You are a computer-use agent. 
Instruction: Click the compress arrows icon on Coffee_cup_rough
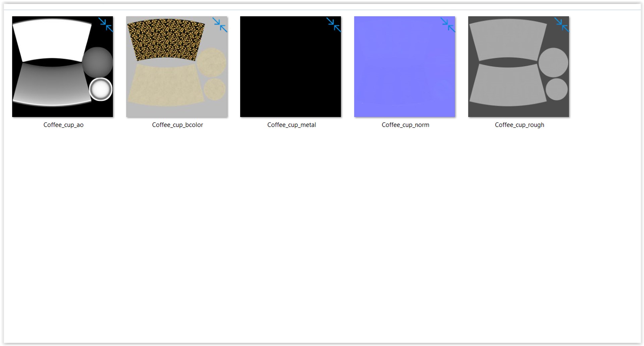pyautogui.click(x=562, y=25)
